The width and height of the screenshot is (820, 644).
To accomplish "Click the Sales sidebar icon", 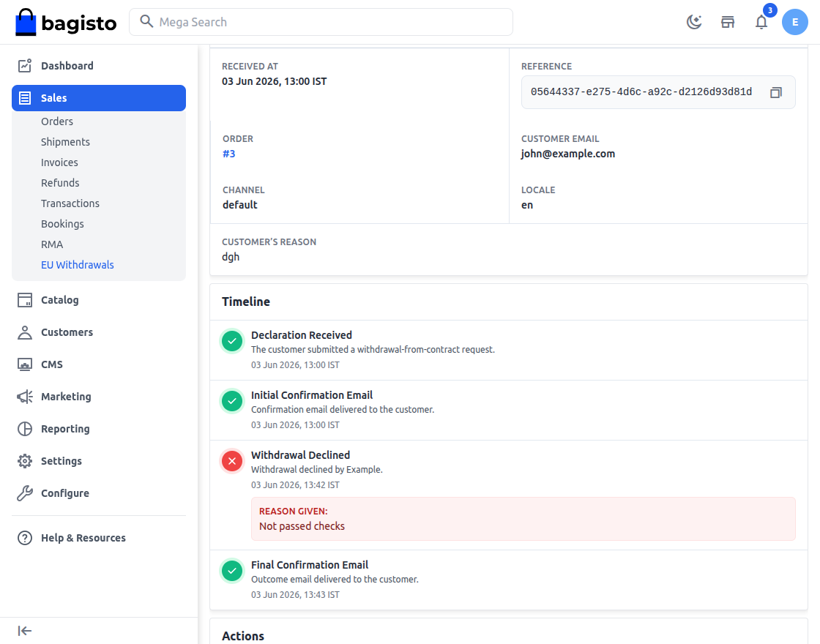I will [x=25, y=98].
